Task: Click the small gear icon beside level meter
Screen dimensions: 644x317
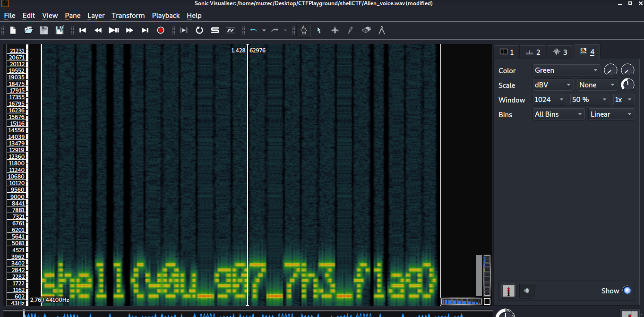Action: tap(527, 291)
